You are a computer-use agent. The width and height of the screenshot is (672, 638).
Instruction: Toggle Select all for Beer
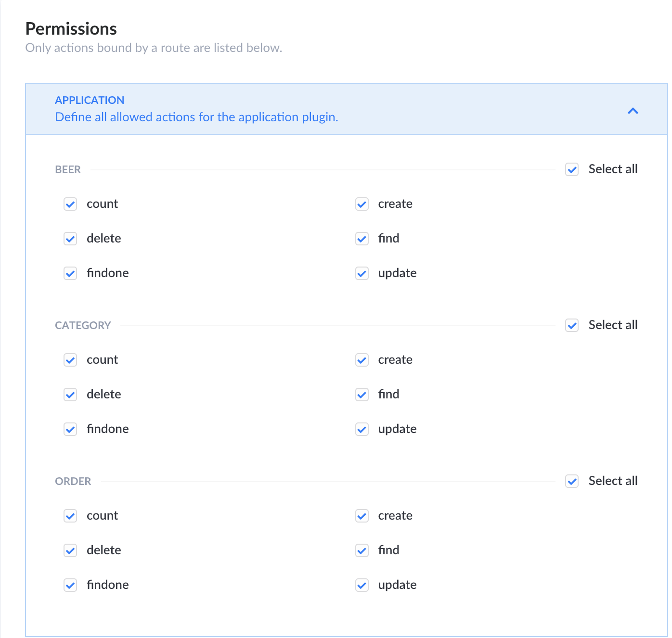coord(572,170)
